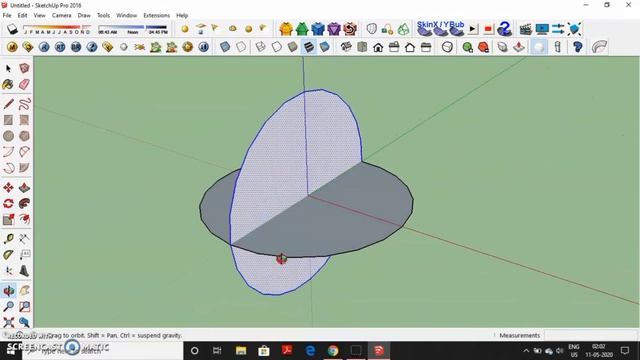Toggle X-ray face style
Image resolution: width=640 pixels, height=360 pixels.
pyautogui.click(x=225, y=47)
